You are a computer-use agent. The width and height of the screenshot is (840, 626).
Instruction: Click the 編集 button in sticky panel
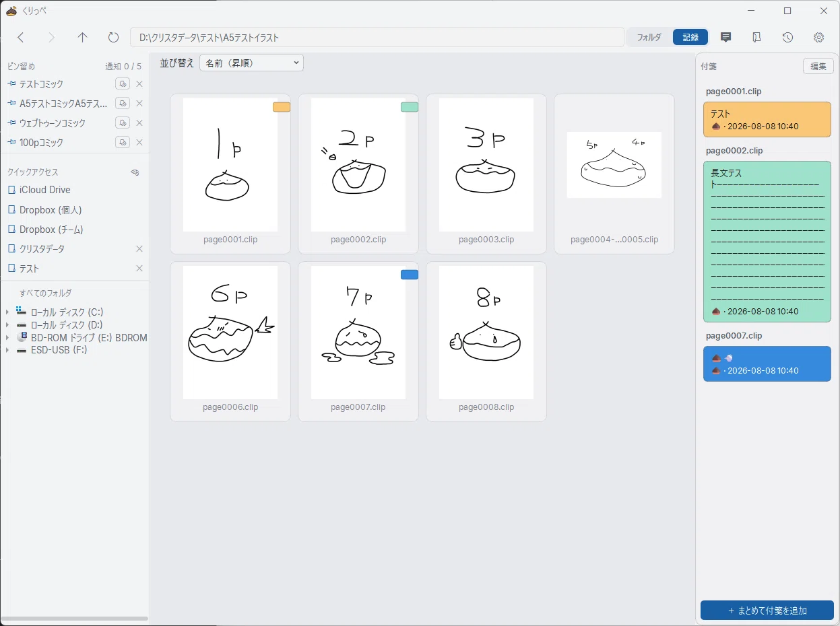[x=818, y=67]
